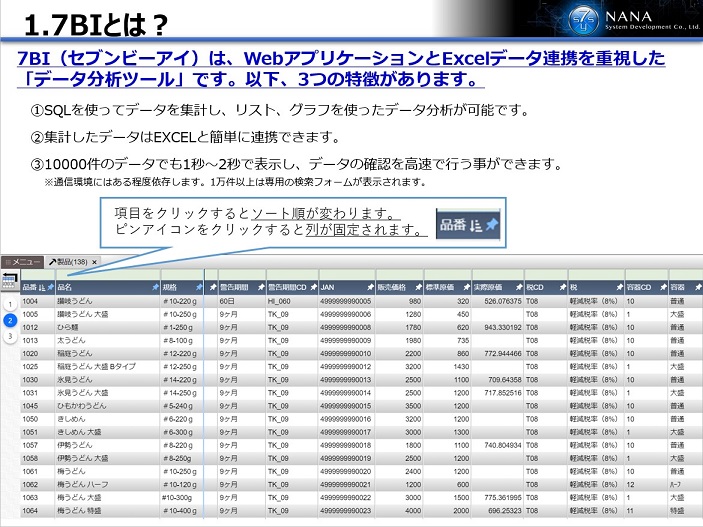
Task: Select cell ひもかわうどん
Action: tap(108, 406)
